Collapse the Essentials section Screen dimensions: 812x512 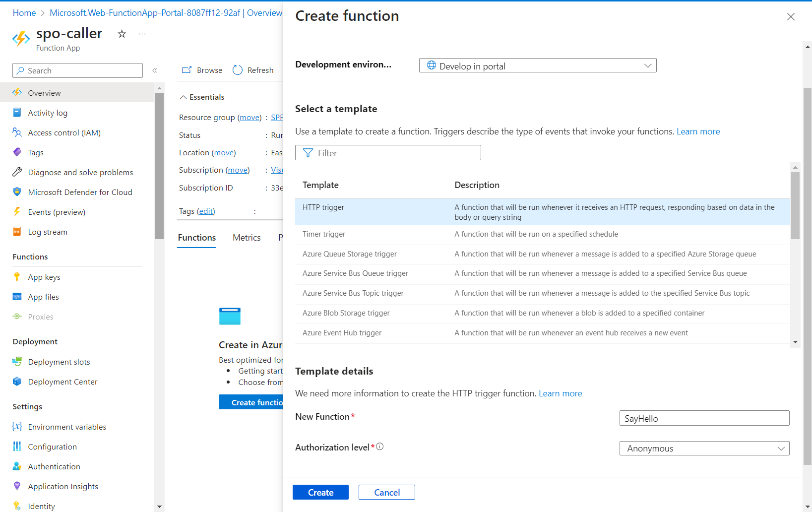tap(184, 97)
